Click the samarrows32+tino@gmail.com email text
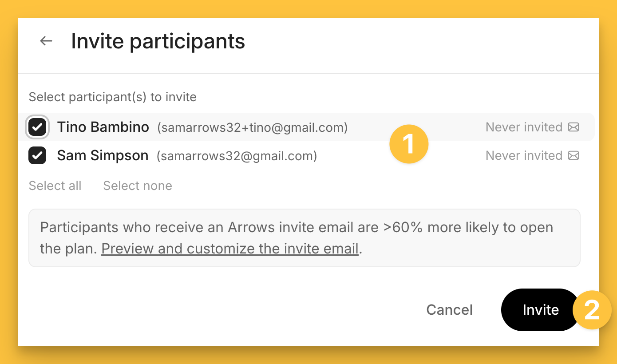 click(253, 128)
